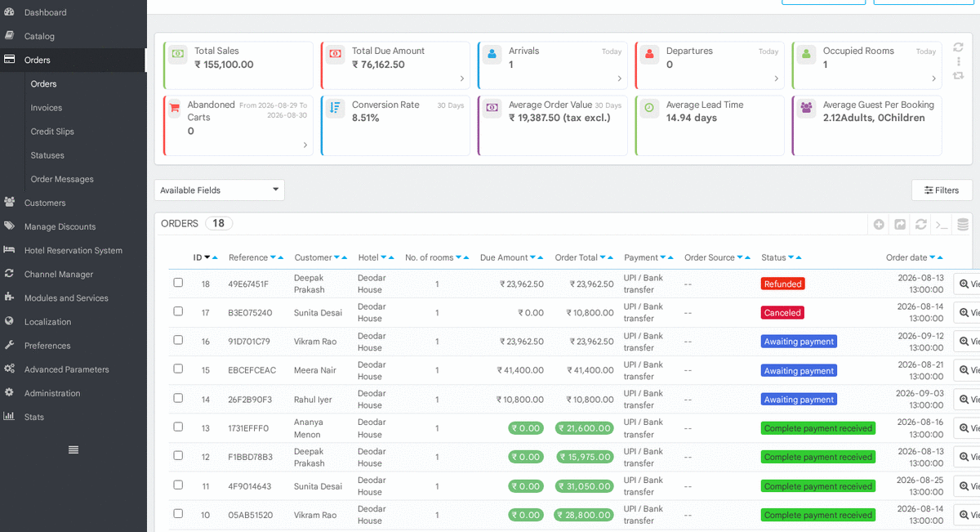Click the Canceled status badge
Screen dimensions: 980x532
(782, 312)
